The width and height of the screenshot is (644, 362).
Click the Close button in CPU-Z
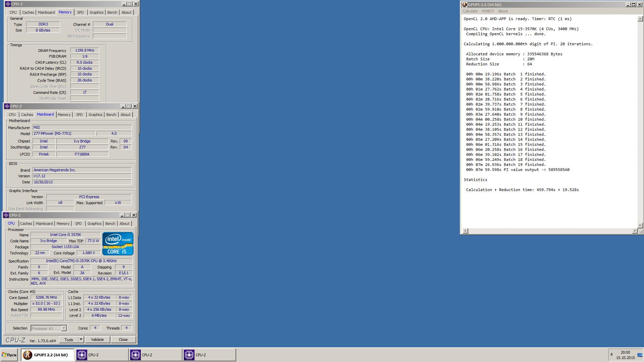click(x=123, y=340)
